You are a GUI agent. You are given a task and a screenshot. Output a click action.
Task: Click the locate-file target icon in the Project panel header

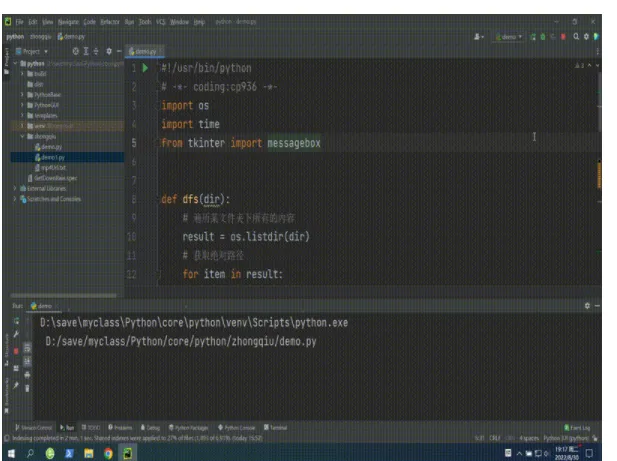click(76, 51)
